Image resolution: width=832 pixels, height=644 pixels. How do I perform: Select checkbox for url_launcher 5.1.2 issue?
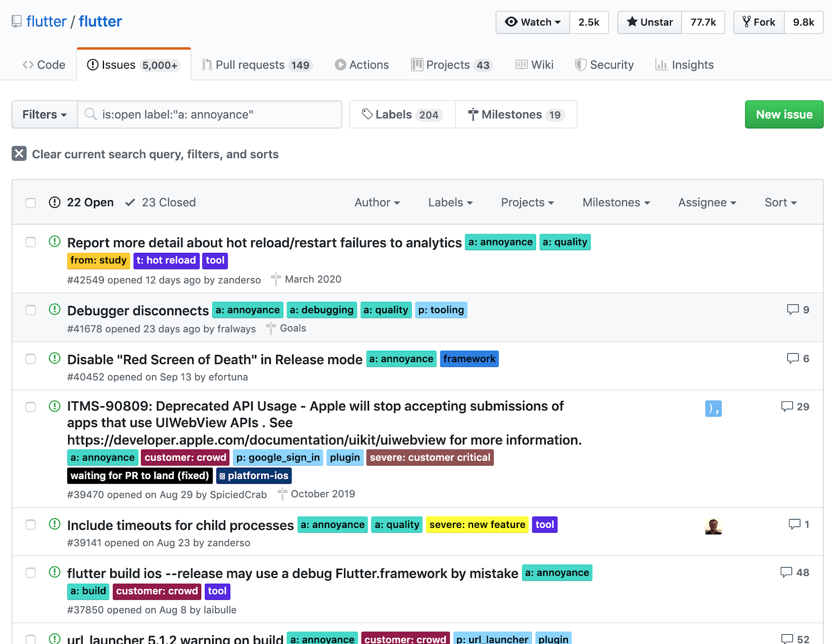pos(31,639)
